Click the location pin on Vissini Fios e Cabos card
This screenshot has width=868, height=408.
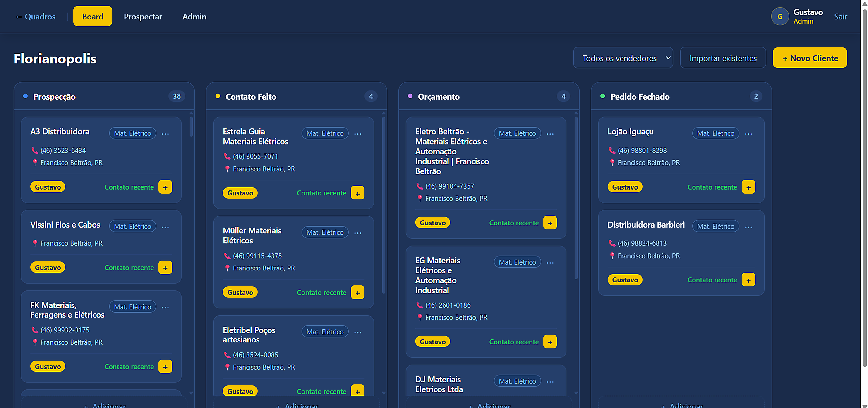click(x=35, y=243)
